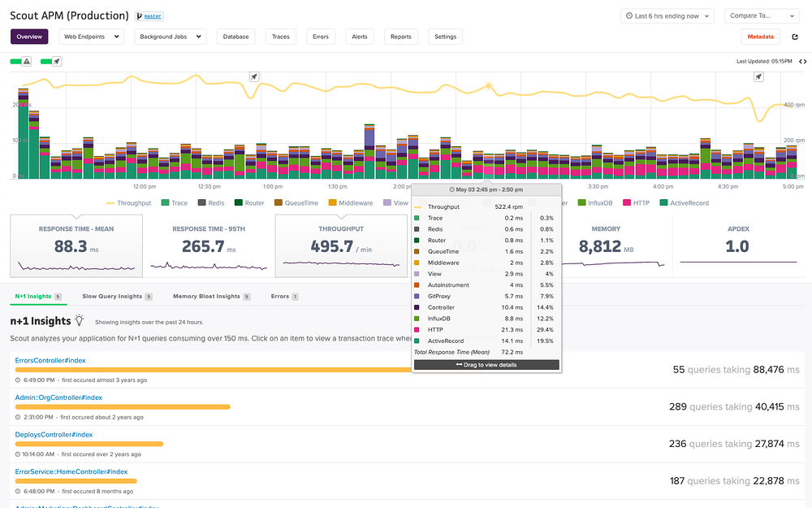Click the clock icon beside 10:14:00 AM
812x508 pixels.
pyautogui.click(x=18, y=454)
